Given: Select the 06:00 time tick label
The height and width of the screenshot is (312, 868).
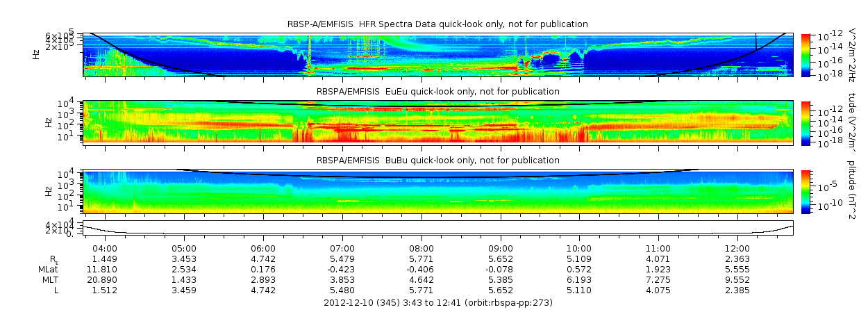Looking at the screenshot, I should [x=263, y=249].
